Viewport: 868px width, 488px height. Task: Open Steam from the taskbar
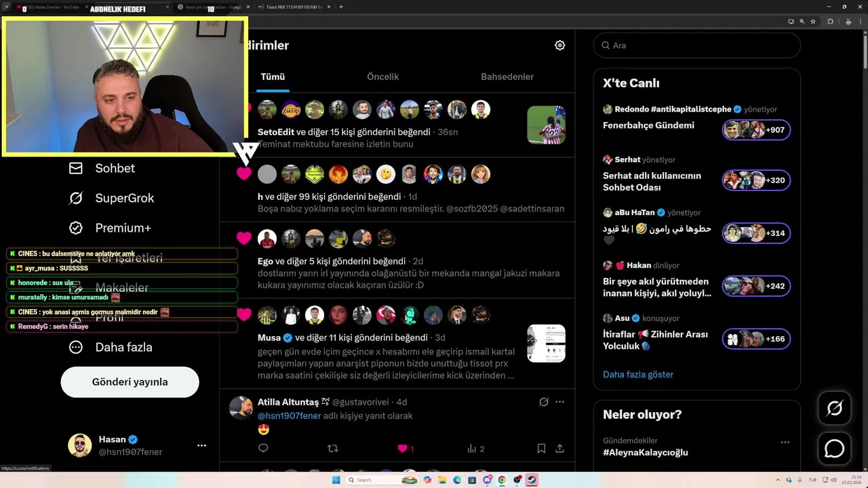click(532, 480)
